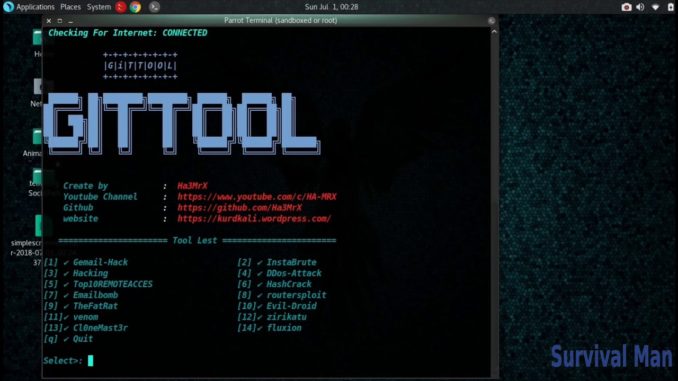Open the Places menu
The image size is (678, 381).
click(x=70, y=7)
